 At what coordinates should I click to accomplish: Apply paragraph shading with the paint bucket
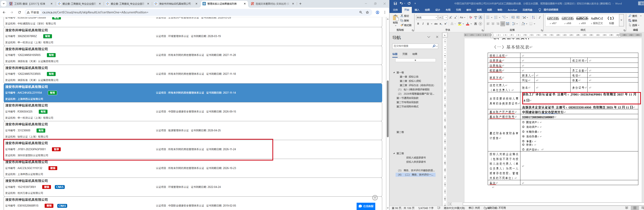point(523,24)
